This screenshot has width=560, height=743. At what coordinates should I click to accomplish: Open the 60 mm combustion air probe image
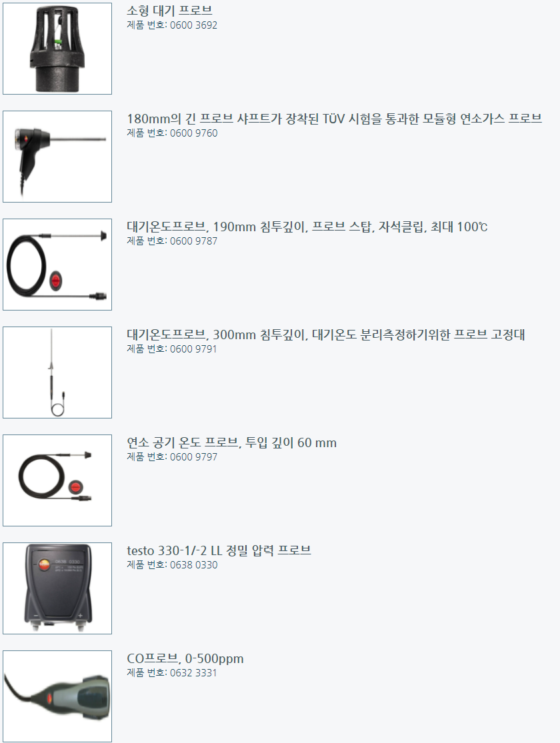tap(57, 480)
